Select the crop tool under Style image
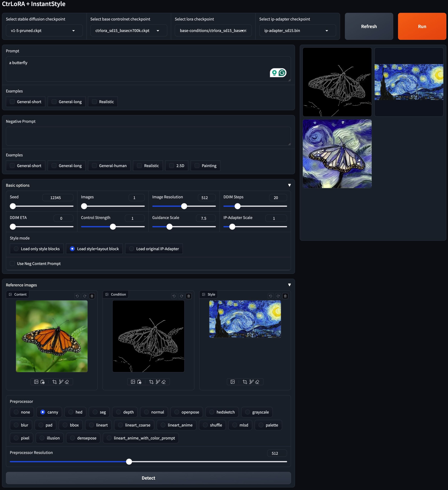This screenshot has width=448, height=490. [x=245, y=382]
